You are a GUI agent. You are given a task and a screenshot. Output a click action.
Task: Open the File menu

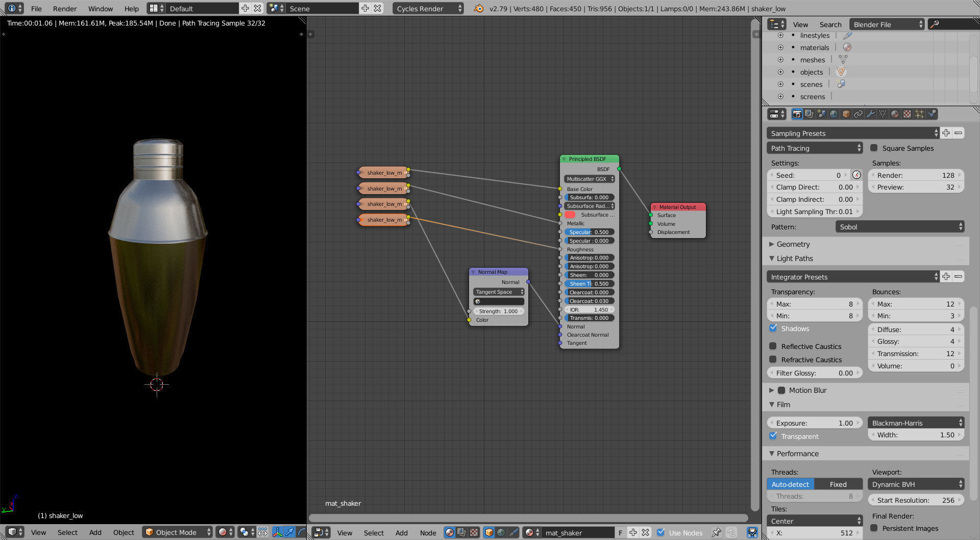click(x=36, y=9)
